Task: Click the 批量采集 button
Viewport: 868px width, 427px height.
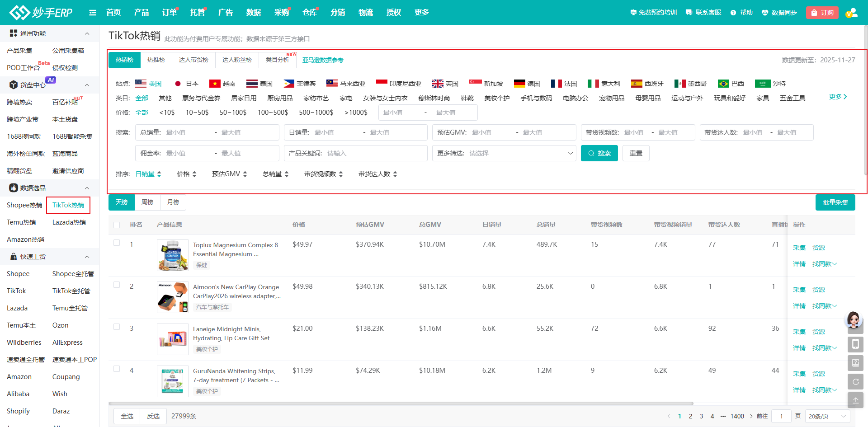Action: 835,202
